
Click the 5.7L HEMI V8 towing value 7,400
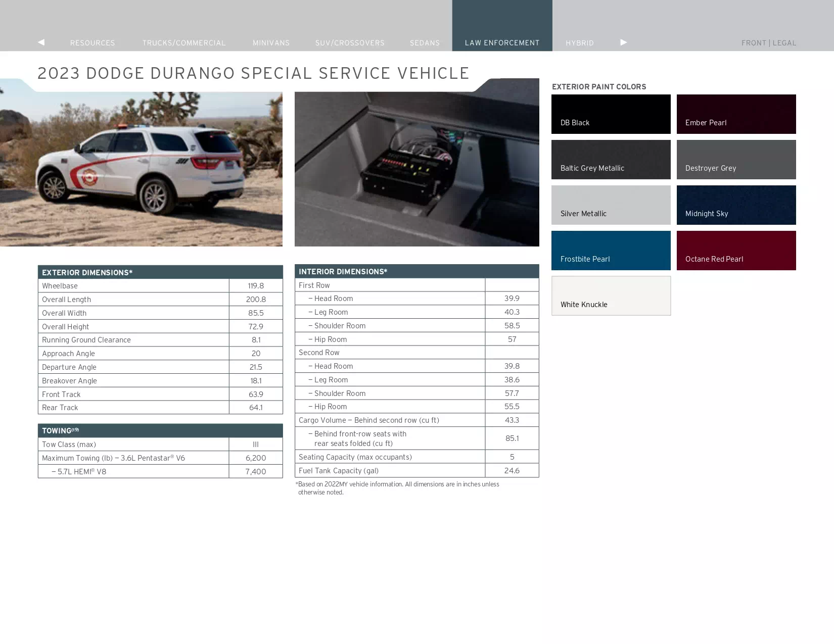[x=256, y=472]
